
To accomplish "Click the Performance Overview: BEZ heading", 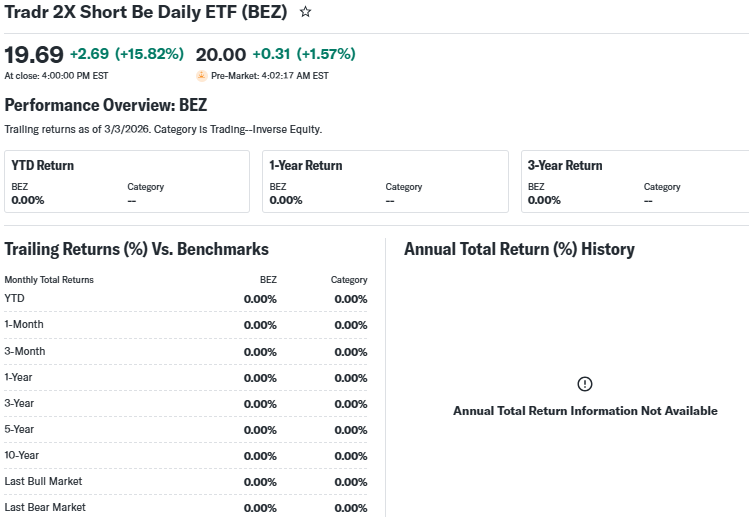I will pos(106,104).
